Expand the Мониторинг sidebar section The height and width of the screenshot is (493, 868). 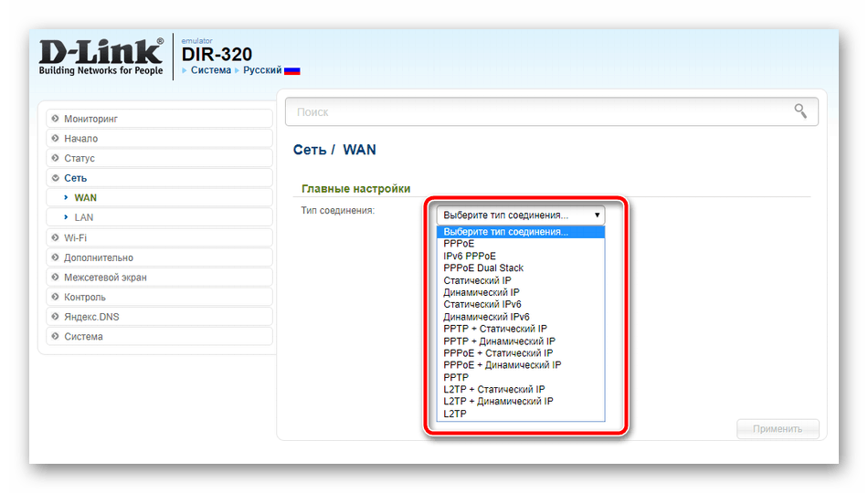point(159,119)
